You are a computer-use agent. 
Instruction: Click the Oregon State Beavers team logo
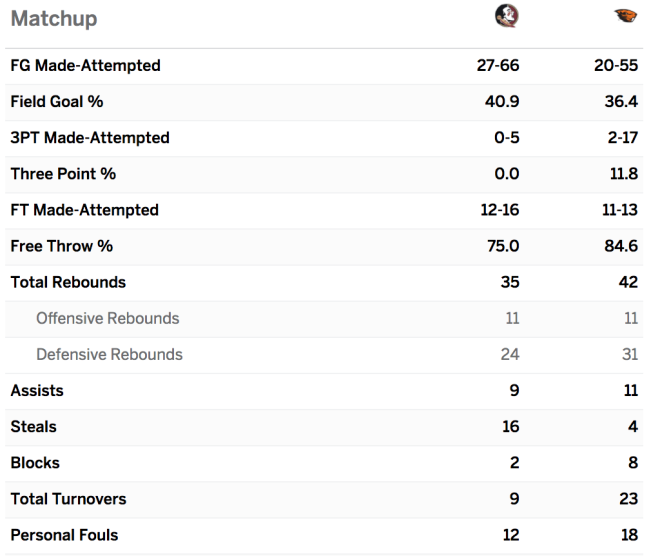tap(625, 16)
